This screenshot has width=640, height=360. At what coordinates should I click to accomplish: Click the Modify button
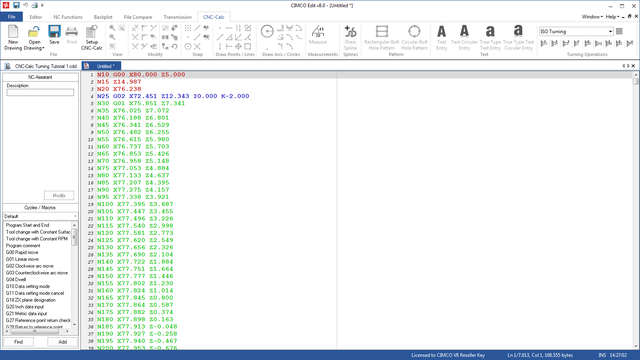click(59, 196)
